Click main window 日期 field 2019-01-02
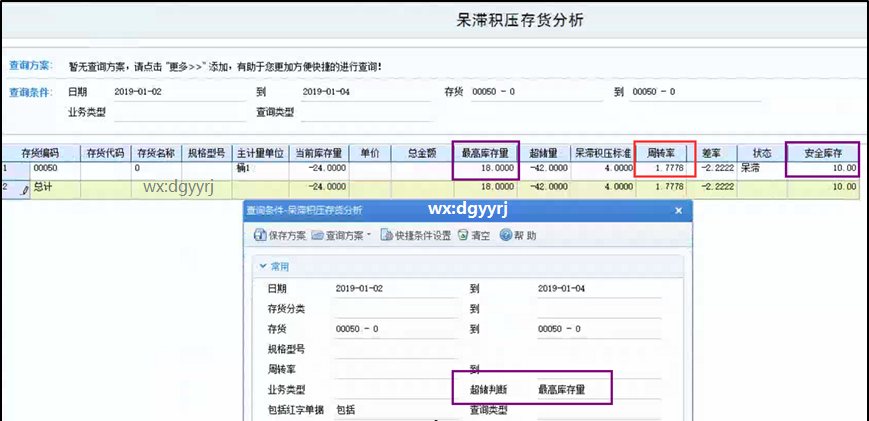Viewport: 869px width, 421px height. 179,93
